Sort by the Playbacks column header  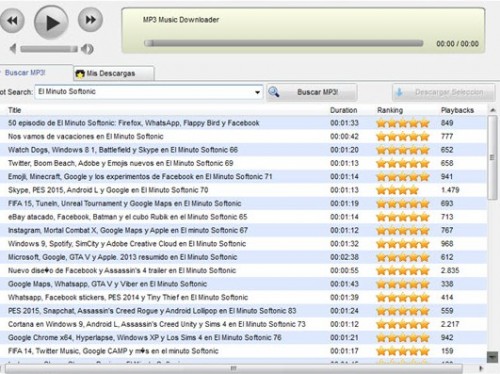click(x=457, y=110)
